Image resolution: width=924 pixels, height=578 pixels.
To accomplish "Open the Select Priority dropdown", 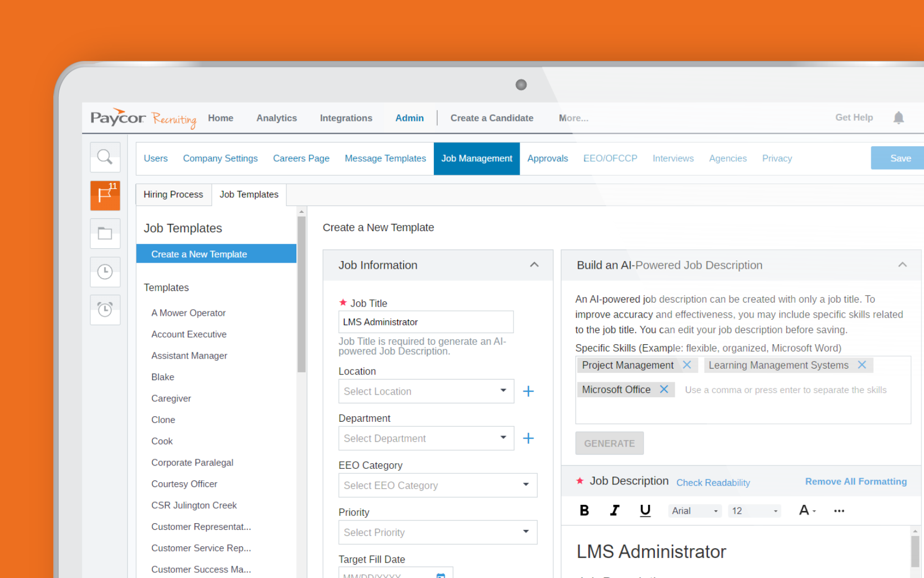I will 438,533.
